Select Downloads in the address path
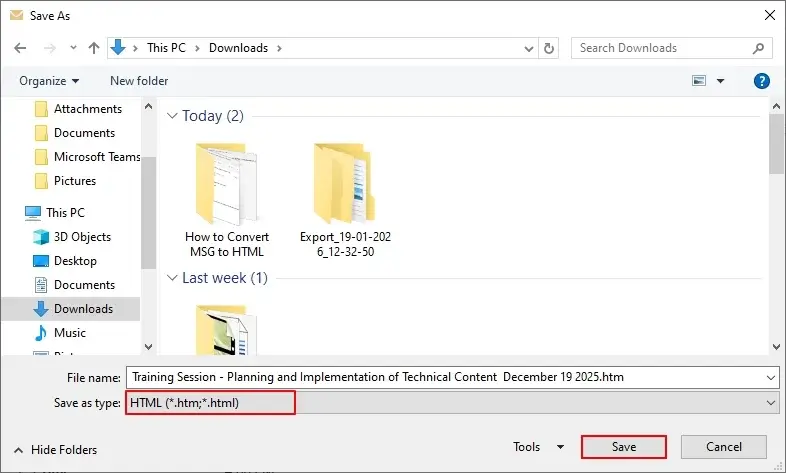This screenshot has height=473, width=786. pyautogui.click(x=239, y=48)
